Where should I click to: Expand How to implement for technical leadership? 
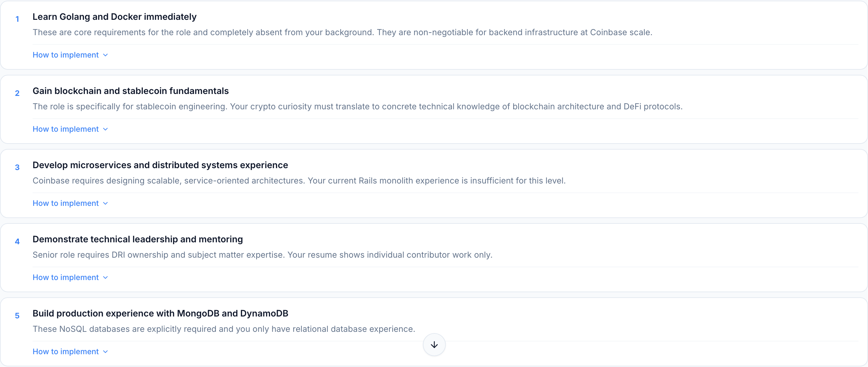click(66, 277)
